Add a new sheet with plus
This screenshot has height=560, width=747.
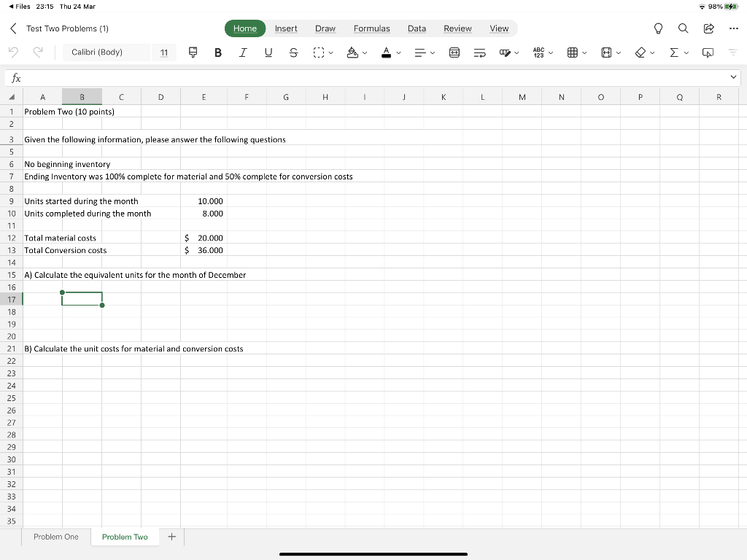pyautogui.click(x=172, y=537)
